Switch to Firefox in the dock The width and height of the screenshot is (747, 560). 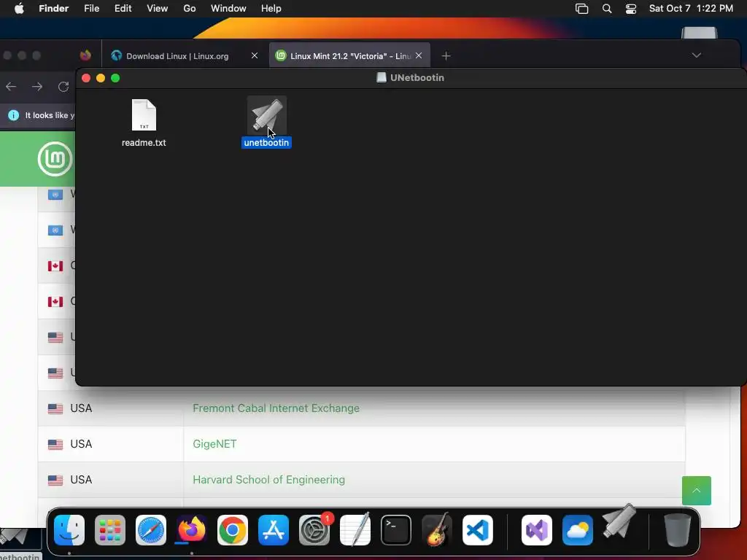point(192,530)
